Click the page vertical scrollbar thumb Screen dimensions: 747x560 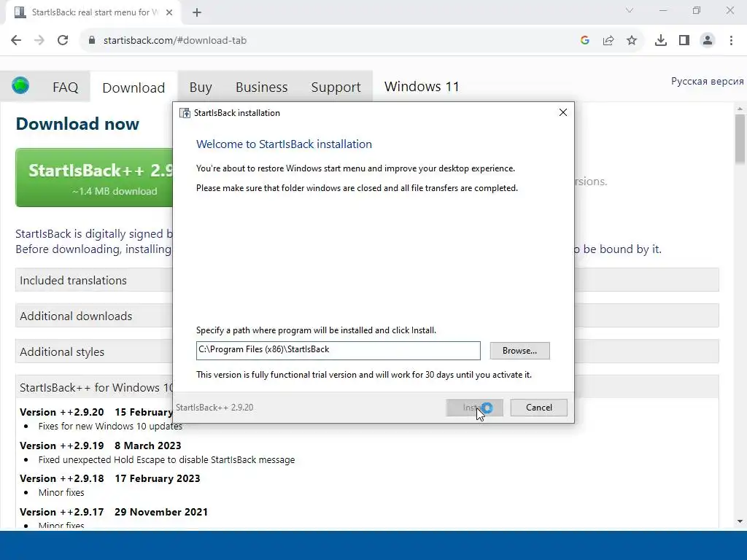(740, 140)
